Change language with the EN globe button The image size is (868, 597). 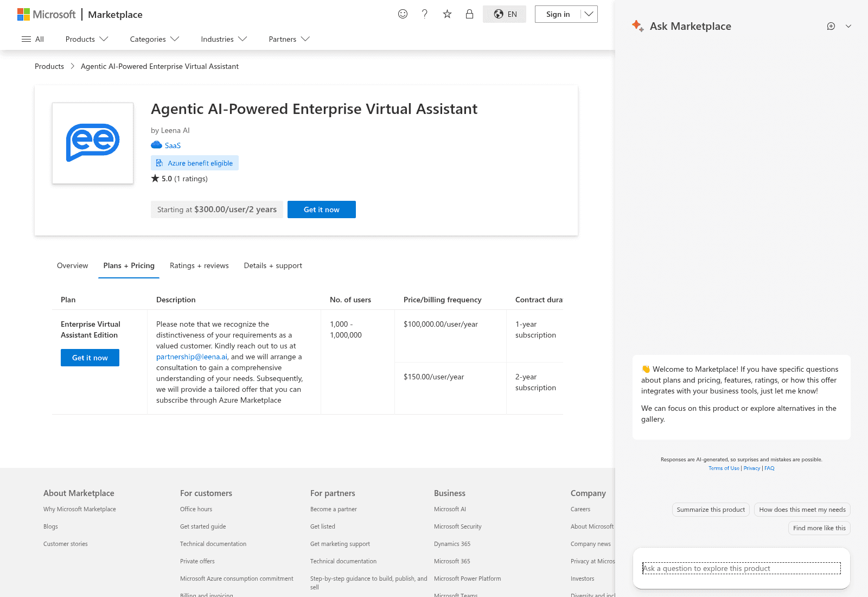point(505,14)
